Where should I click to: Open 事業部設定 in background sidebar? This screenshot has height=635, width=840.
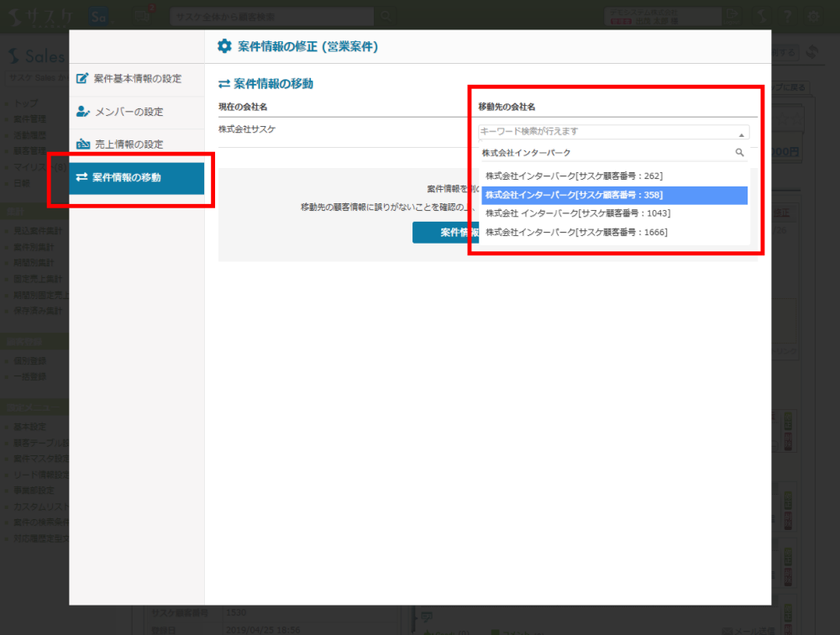pyautogui.click(x=34, y=491)
